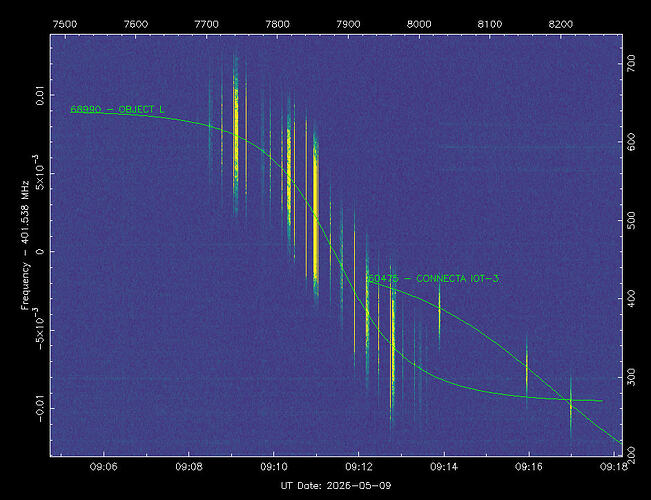This screenshot has height=500, width=651.
Task: Select the 09:12 time axis tick label
Action: tap(359, 467)
